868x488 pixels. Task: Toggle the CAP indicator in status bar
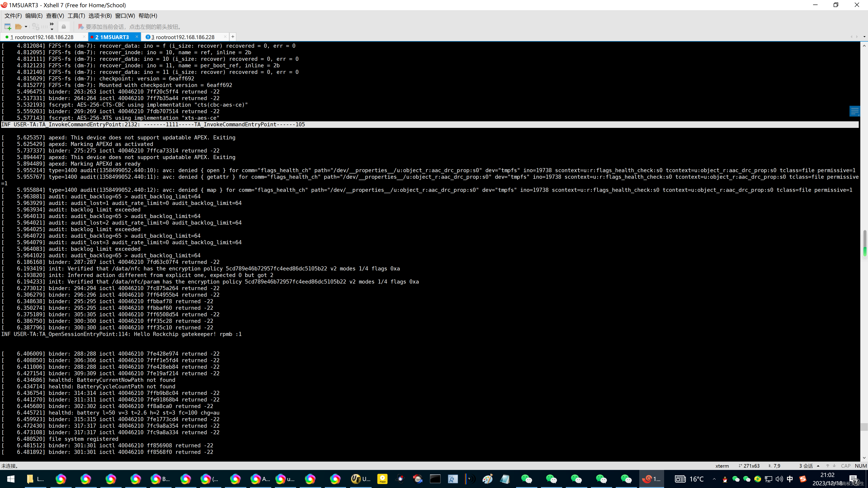coord(845,466)
